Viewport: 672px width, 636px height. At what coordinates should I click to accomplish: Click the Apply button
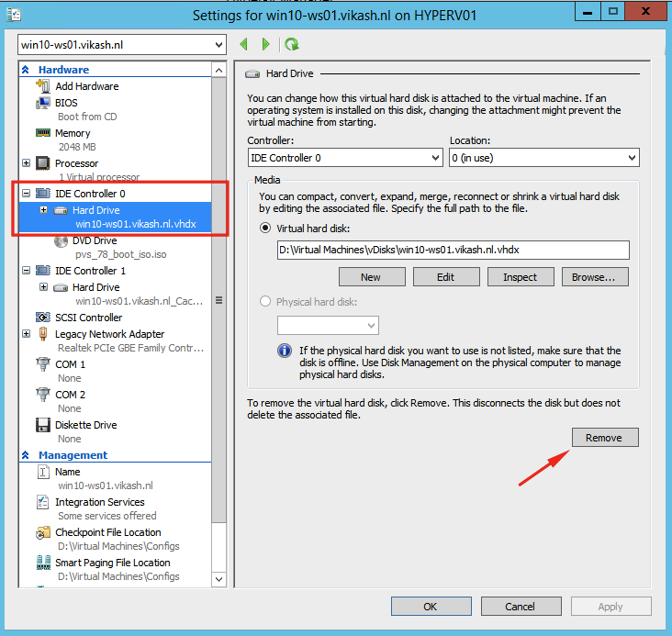coord(611,606)
